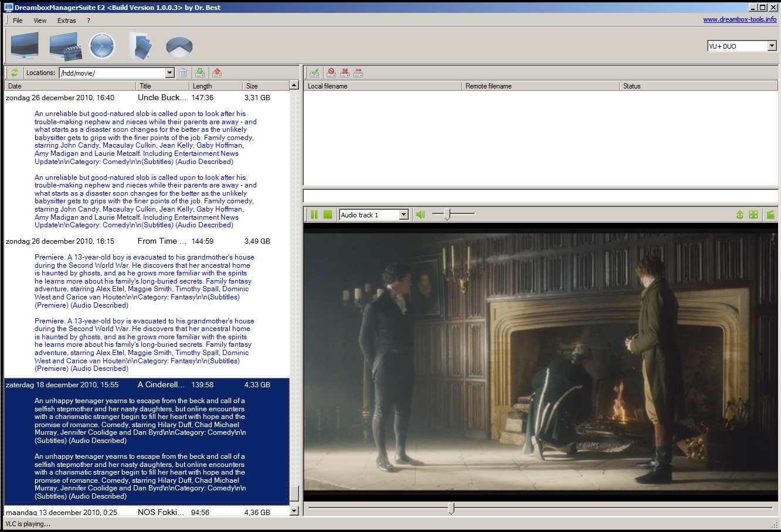Click the Status column header

[x=698, y=86]
